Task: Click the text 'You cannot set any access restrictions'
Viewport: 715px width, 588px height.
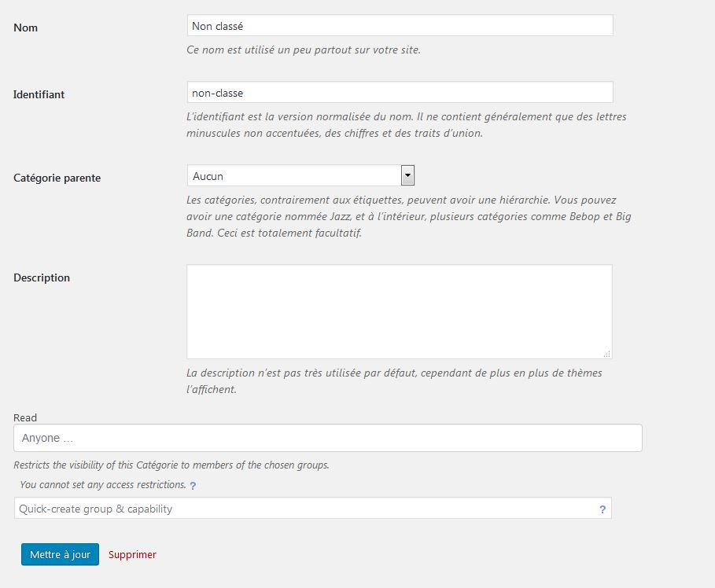Action: pos(102,485)
